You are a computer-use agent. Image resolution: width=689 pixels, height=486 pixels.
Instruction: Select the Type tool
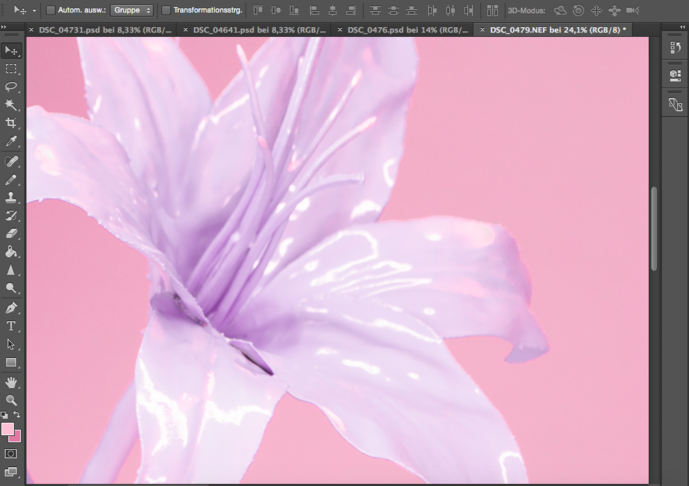[12, 326]
